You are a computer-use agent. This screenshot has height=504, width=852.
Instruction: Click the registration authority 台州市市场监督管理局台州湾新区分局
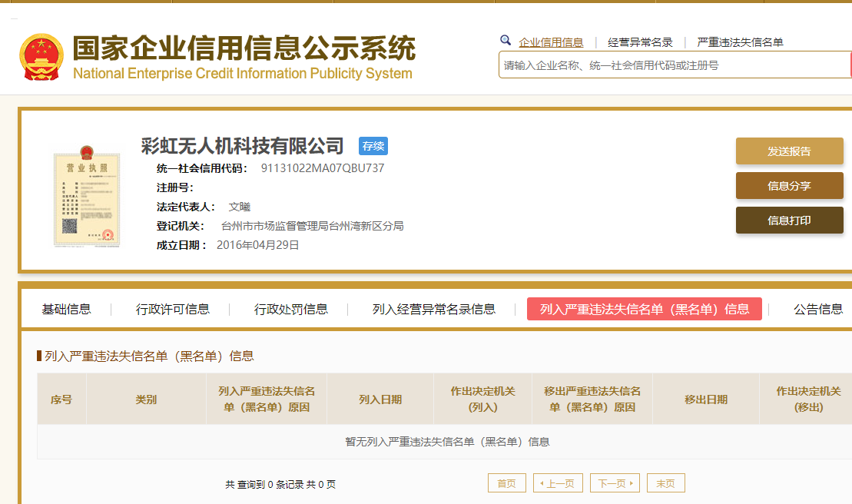[x=313, y=226]
